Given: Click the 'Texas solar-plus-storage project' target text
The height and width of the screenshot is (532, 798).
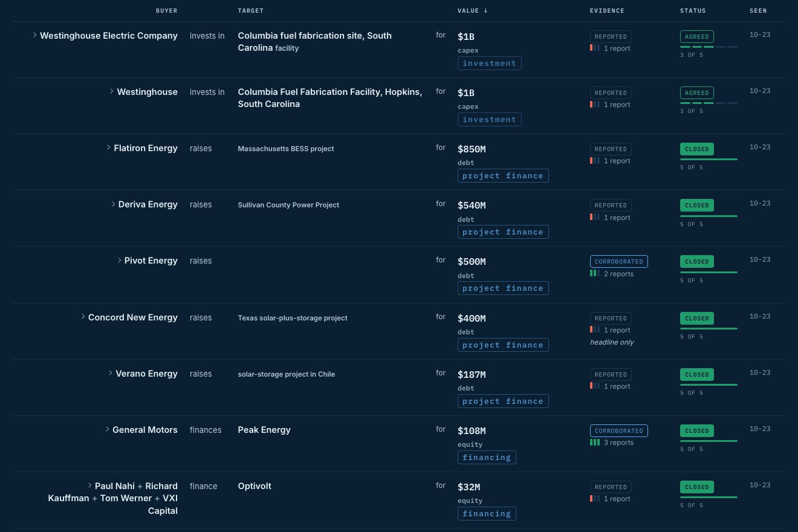Looking at the screenshot, I should pos(293,318).
